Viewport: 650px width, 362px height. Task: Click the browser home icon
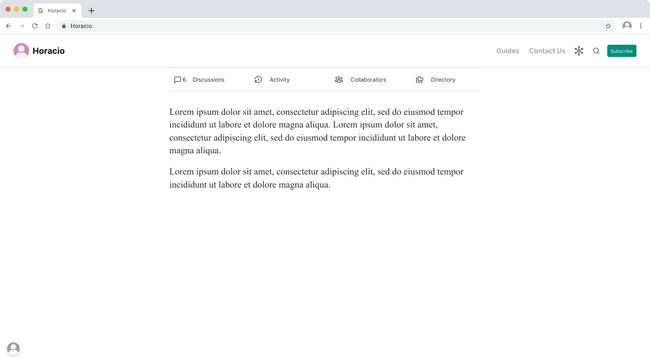48,26
